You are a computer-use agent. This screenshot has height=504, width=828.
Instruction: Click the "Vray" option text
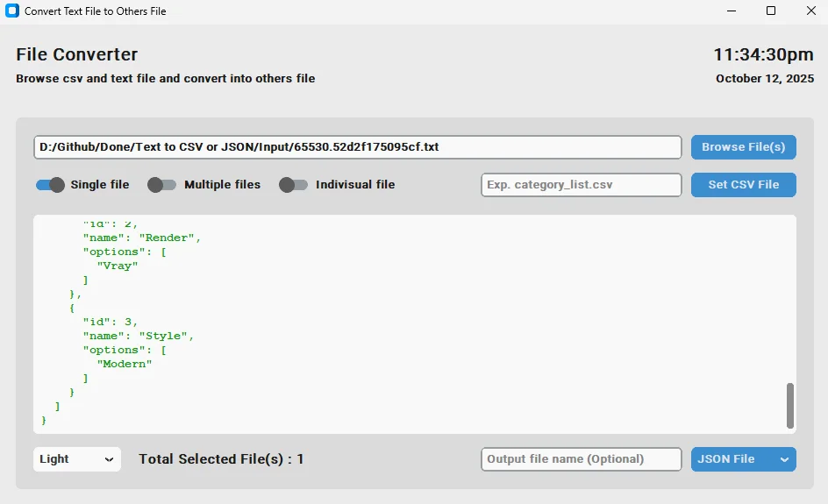118,266
